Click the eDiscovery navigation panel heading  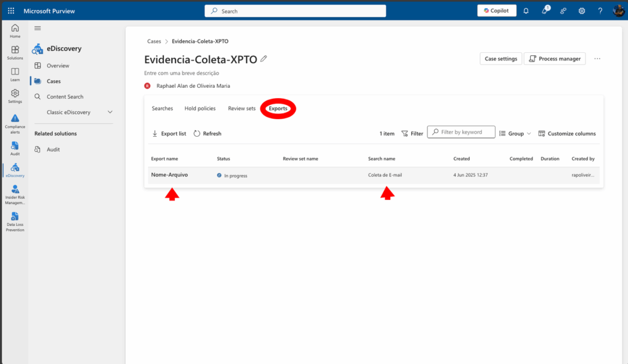click(x=64, y=48)
